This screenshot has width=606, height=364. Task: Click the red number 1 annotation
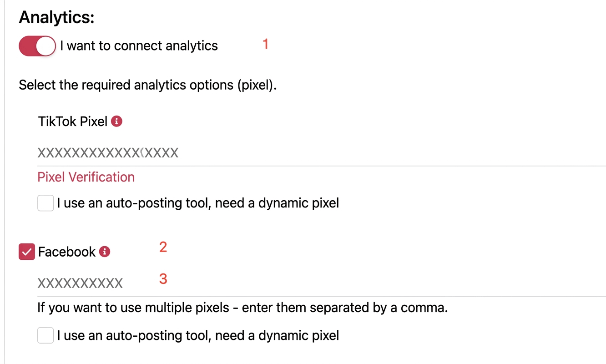tap(266, 44)
